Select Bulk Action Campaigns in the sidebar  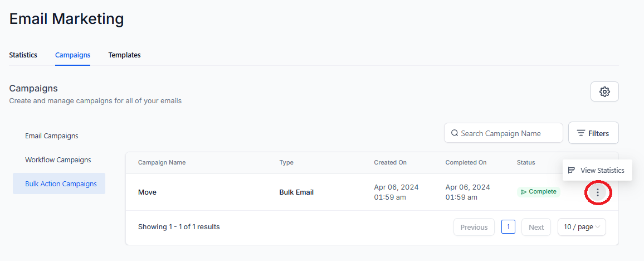point(58,183)
